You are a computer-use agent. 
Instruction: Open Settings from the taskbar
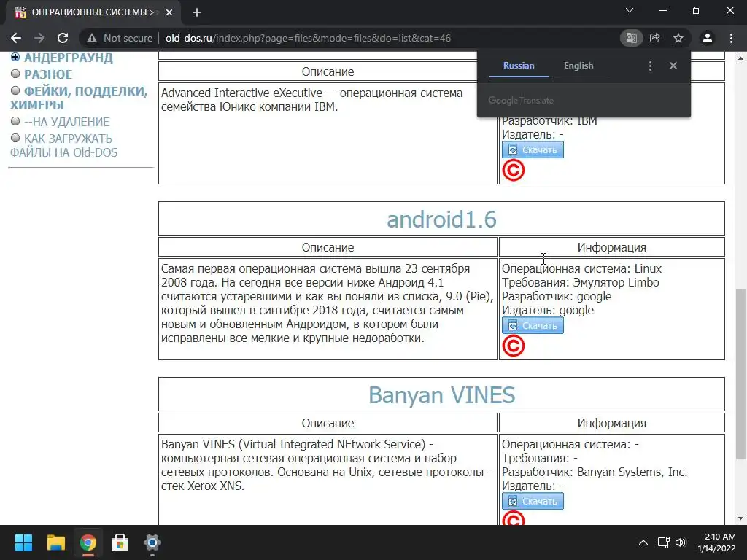pos(152,542)
